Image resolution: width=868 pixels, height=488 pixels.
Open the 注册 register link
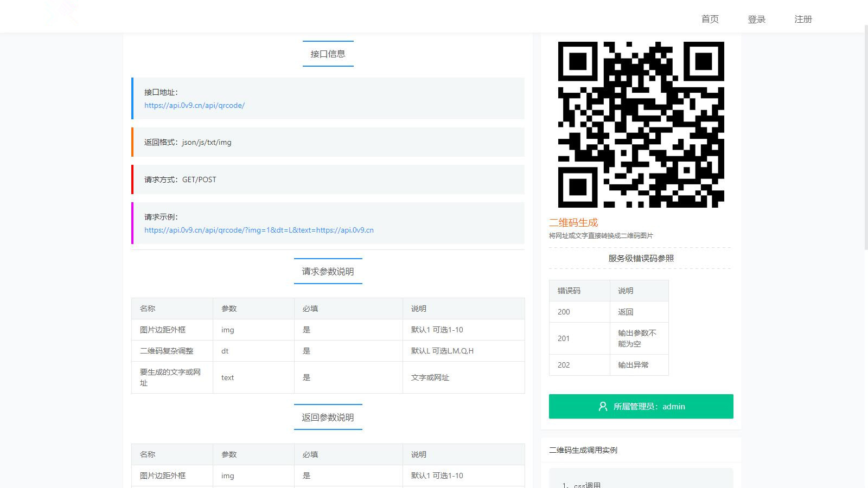tap(803, 19)
